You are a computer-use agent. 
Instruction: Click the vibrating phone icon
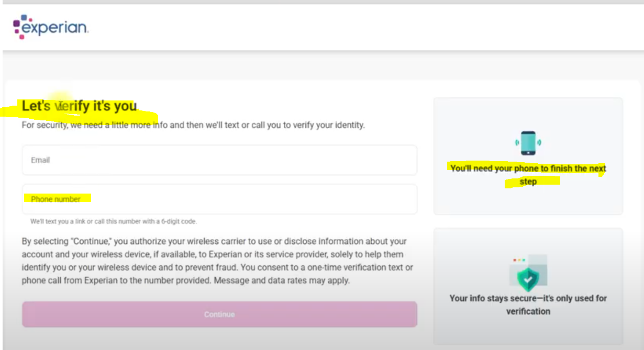tap(528, 143)
